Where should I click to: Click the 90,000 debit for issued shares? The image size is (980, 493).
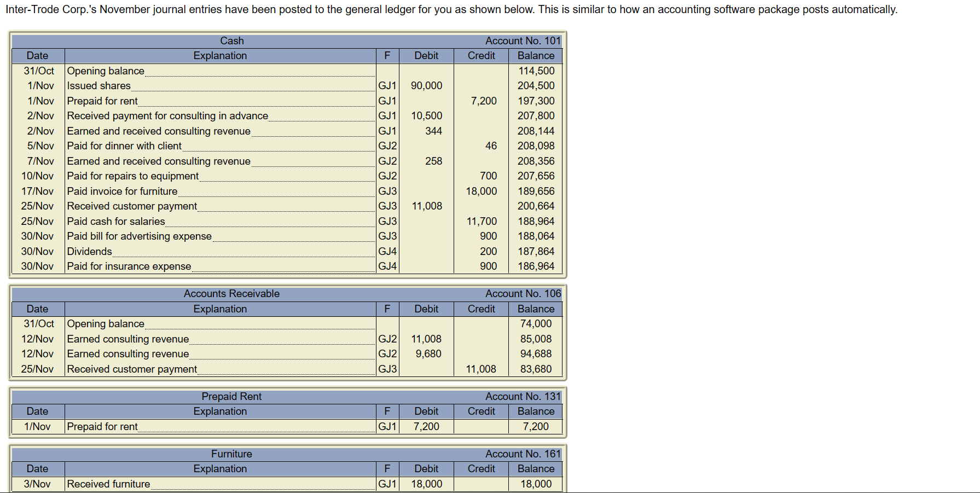(426, 86)
